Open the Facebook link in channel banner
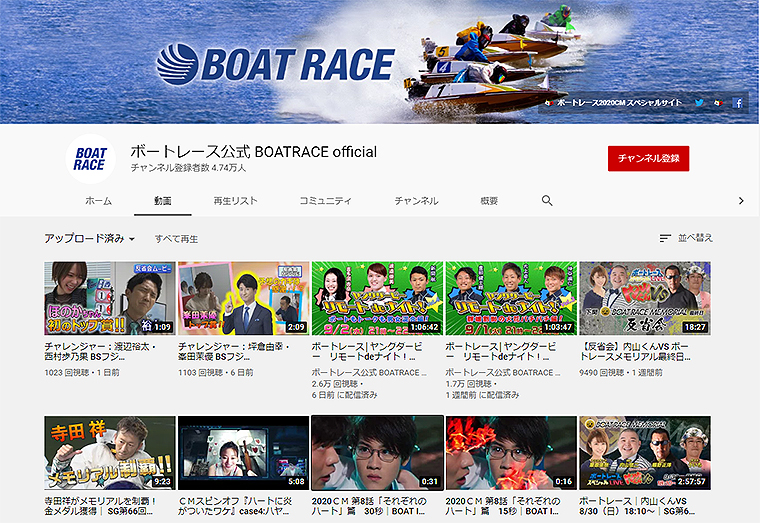This screenshot has height=523, width=760. click(x=739, y=103)
